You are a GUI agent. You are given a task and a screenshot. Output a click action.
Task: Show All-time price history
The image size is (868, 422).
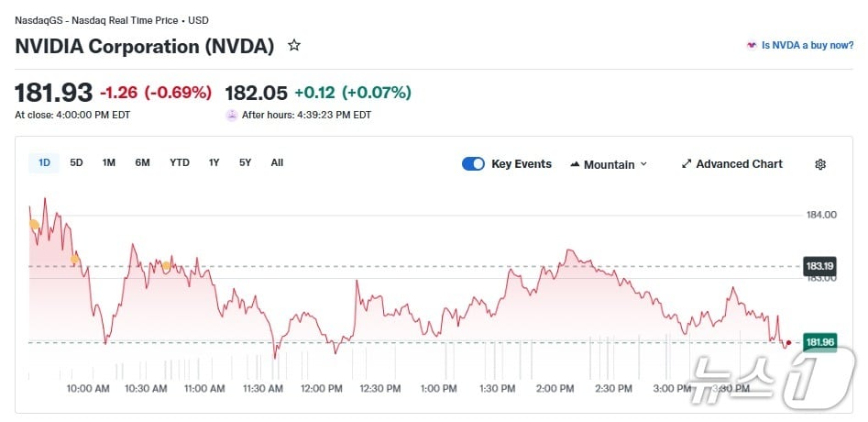point(277,163)
